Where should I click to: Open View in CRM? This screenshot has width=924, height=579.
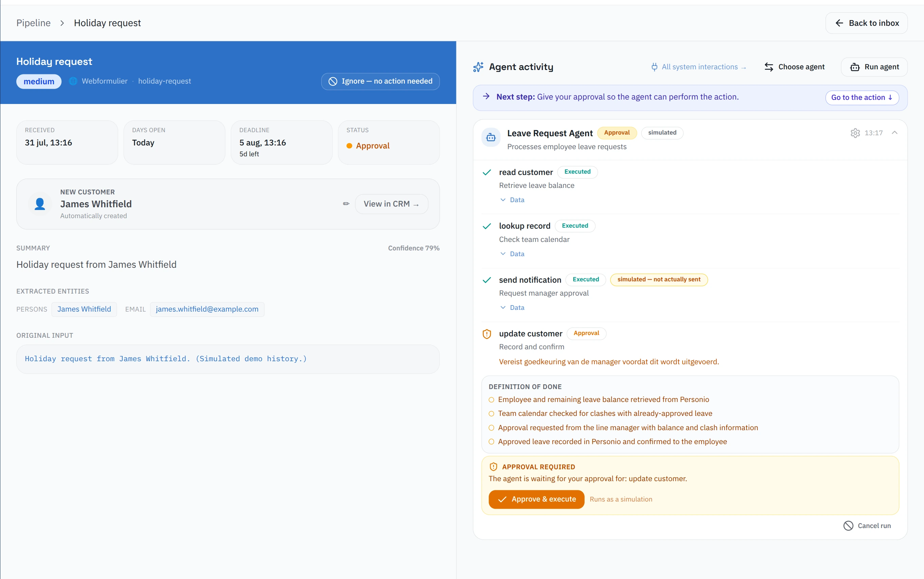click(x=391, y=204)
